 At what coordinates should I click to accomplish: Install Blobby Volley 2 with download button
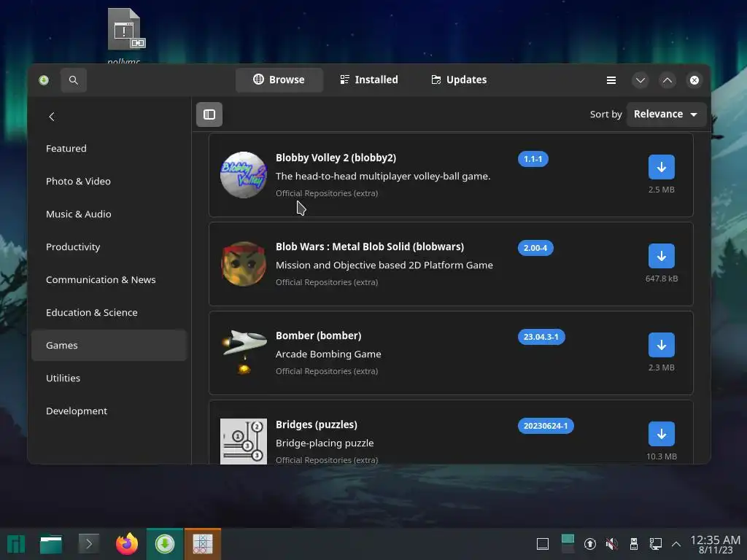click(x=661, y=167)
